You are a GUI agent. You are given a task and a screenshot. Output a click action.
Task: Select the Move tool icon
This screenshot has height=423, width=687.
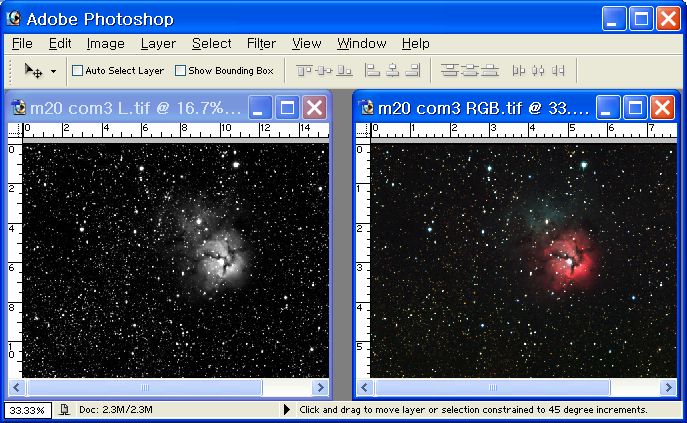pyautogui.click(x=33, y=71)
